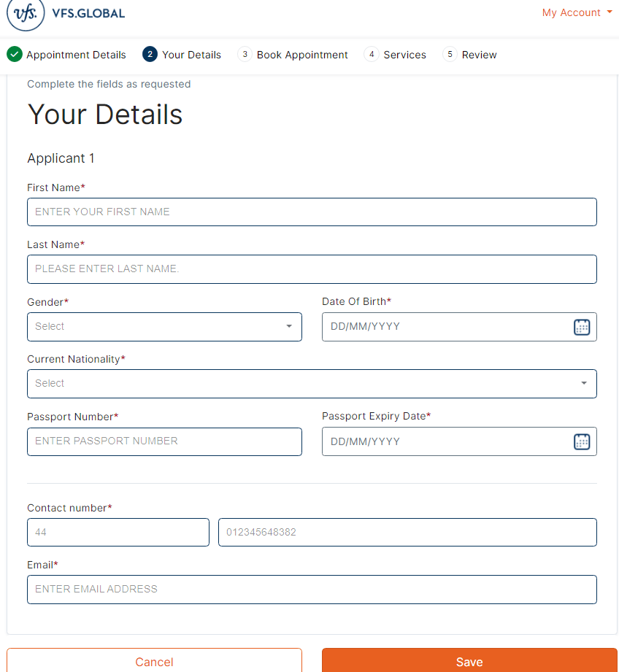The image size is (619, 672).
Task: Switch to the Services step
Action: [x=404, y=55]
